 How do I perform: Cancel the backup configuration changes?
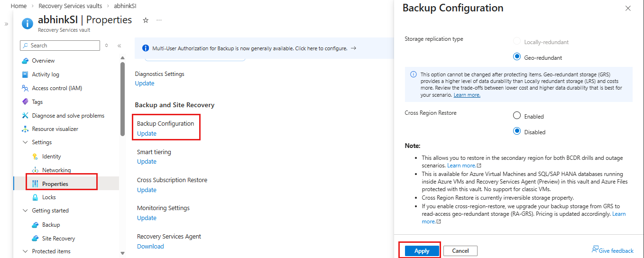(x=460, y=251)
